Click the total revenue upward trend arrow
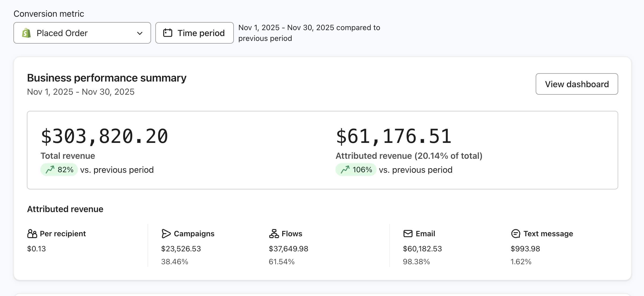This screenshot has height=296, width=644. (50, 170)
